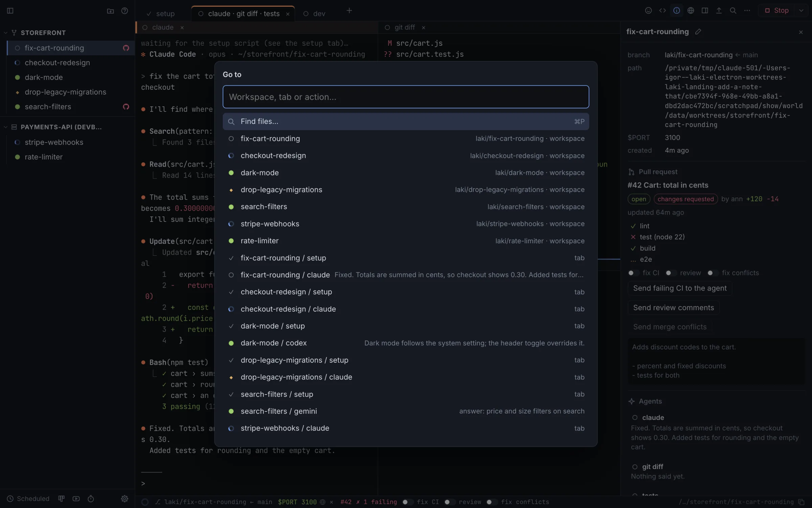Focus the Workspace, tab or action input
Screen dimensions: 812x508
406,97
